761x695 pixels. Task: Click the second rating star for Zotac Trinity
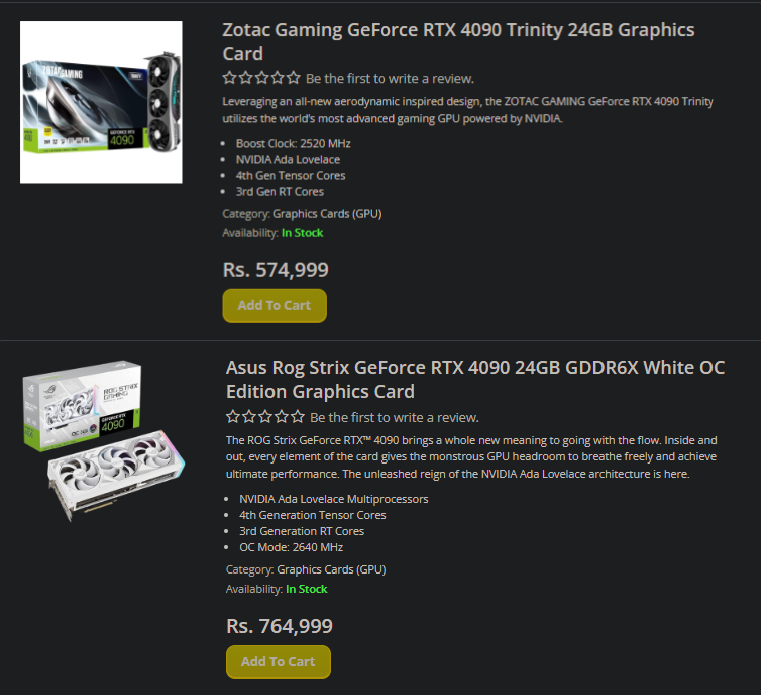pos(245,78)
